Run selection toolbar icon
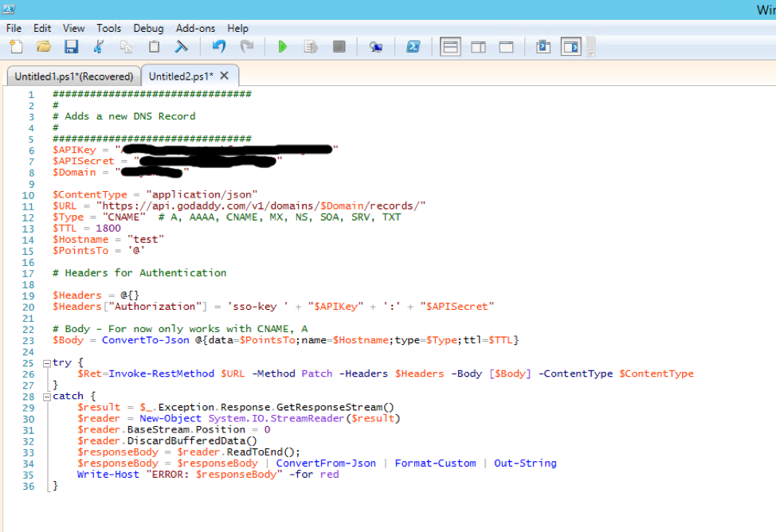Viewport: 776px width, 532px height. [311, 47]
